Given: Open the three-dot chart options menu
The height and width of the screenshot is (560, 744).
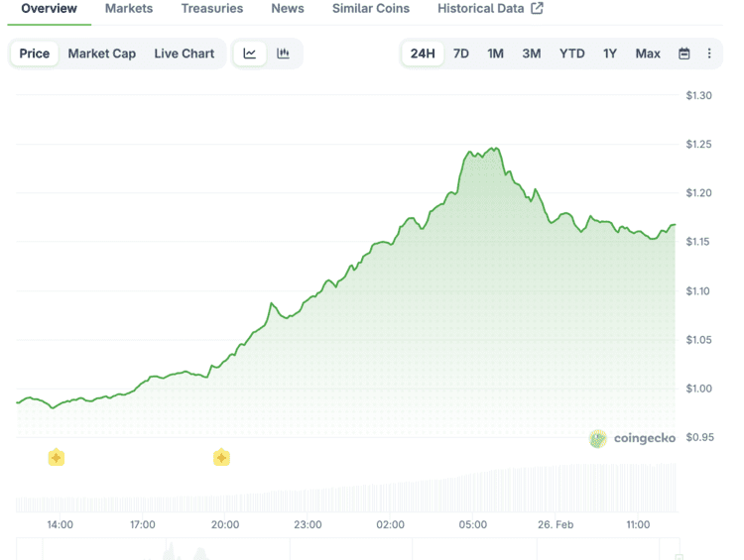Looking at the screenshot, I should click(x=709, y=54).
